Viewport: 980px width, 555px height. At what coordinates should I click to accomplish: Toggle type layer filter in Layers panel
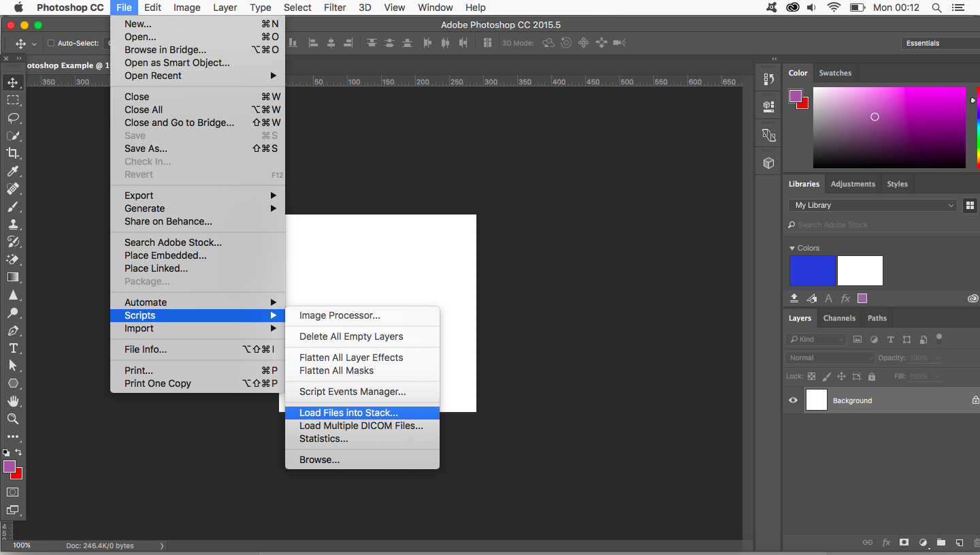pos(890,339)
